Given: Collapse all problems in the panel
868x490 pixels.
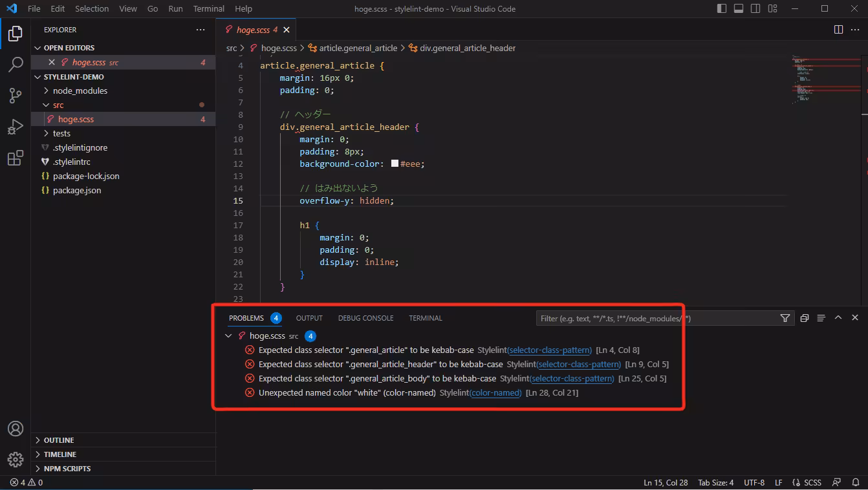Looking at the screenshot, I should [804, 318].
